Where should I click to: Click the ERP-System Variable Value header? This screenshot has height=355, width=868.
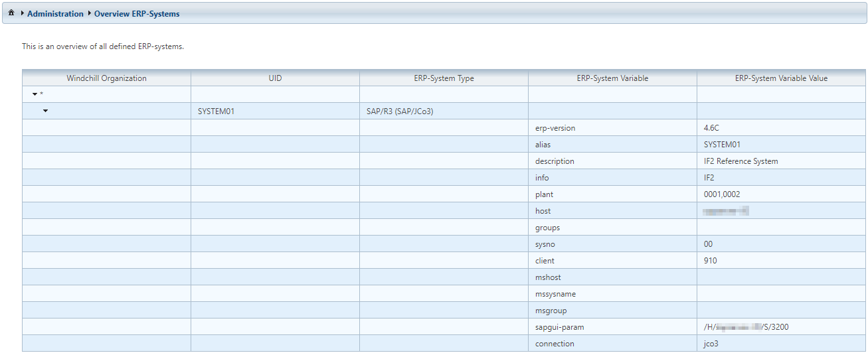click(781, 78)
